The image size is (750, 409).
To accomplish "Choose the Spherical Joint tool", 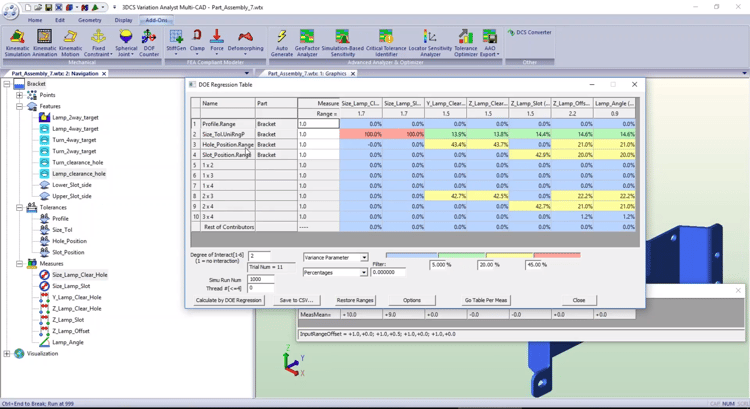I will [126, 43].
